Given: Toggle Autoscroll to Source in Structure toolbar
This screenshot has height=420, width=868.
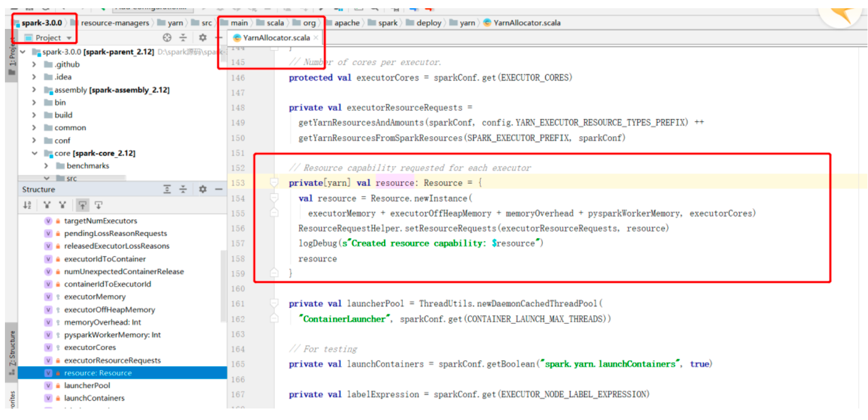Looking at the screenshot, I should 82,205.
